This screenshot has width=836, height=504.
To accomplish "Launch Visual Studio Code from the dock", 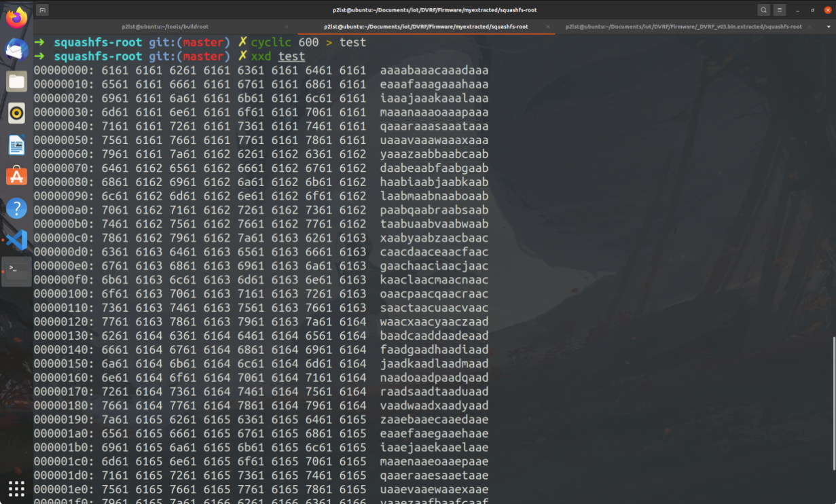I will tap(16, 240).
